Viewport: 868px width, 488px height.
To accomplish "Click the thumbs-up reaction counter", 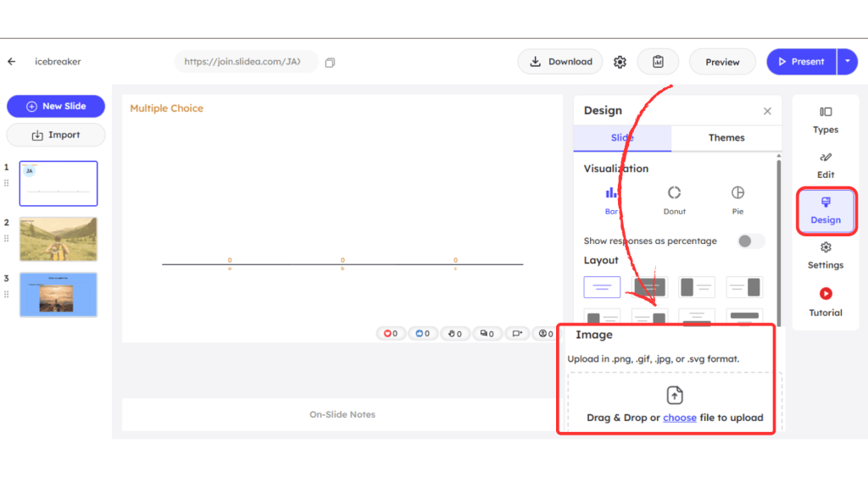I will [423, 333].
